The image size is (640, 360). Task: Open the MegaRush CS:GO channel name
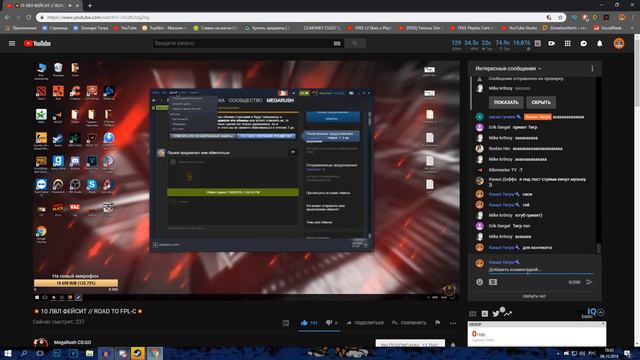click(x=73, y=342)
